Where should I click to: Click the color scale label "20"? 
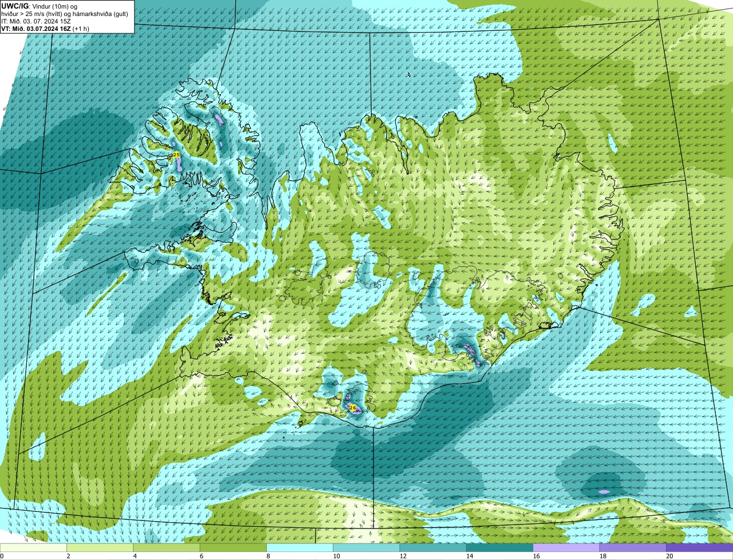669,556
